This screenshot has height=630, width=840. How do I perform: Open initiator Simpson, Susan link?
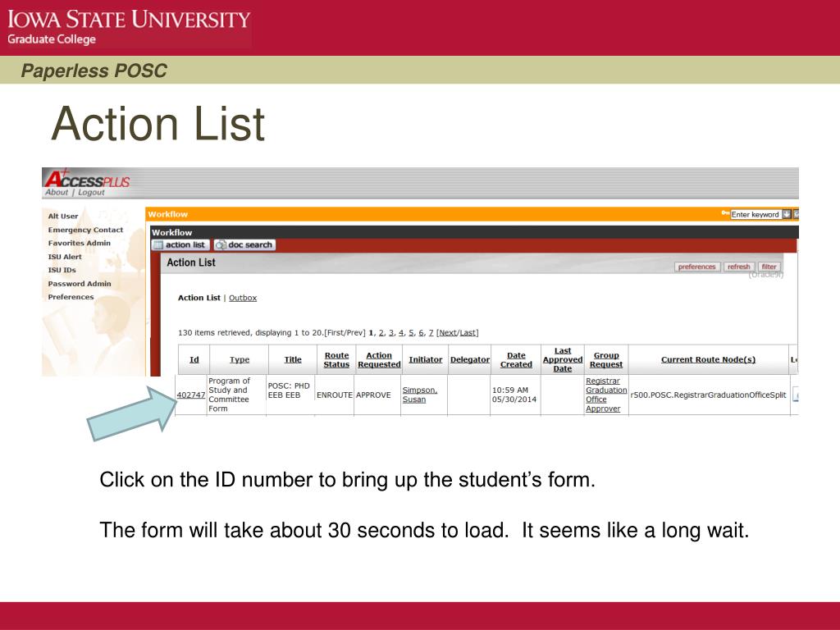[x=419, y=395]
